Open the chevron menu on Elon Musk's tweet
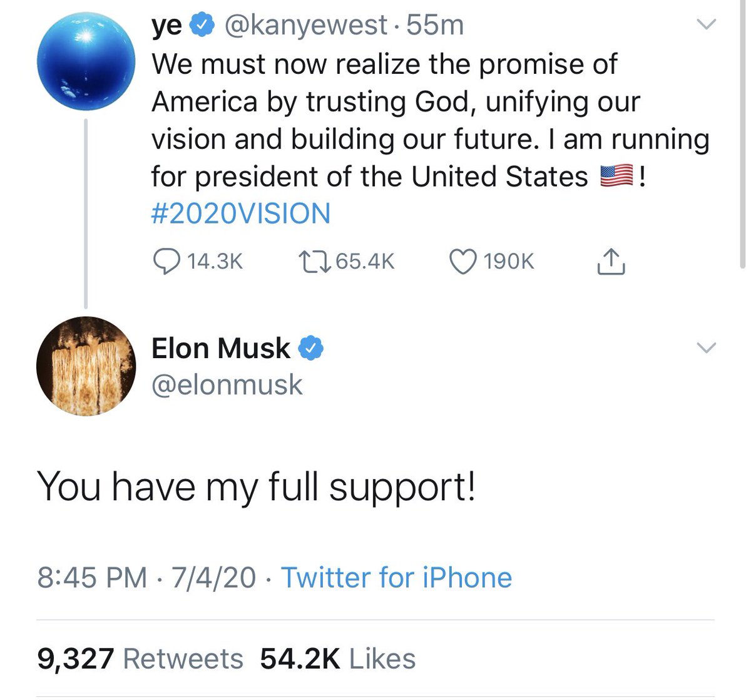This screenshot has width=751, height=700. 706,348
